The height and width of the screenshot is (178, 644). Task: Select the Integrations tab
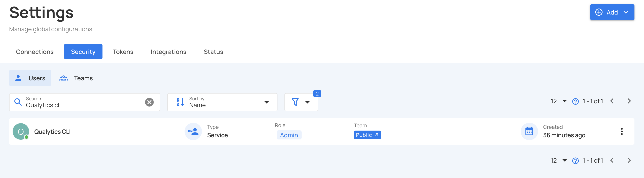168,52
